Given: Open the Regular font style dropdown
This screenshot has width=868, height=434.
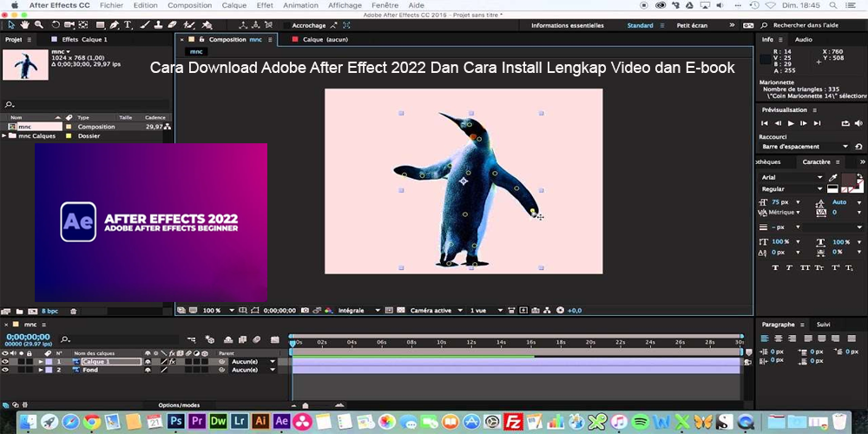Looking at the screenshot, I should pyautogui.click(x=792, y=188).
